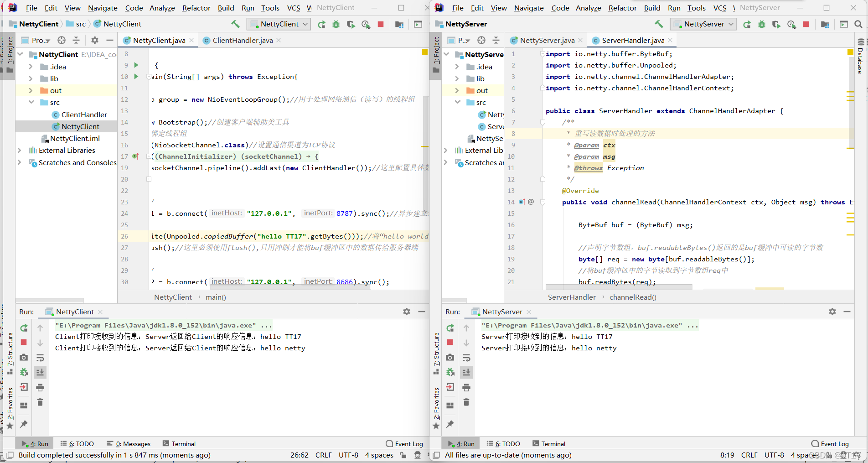Click Debug bug icon in NettyServer toolbar
Screen dimensions: 868x463
coord(762,25)
